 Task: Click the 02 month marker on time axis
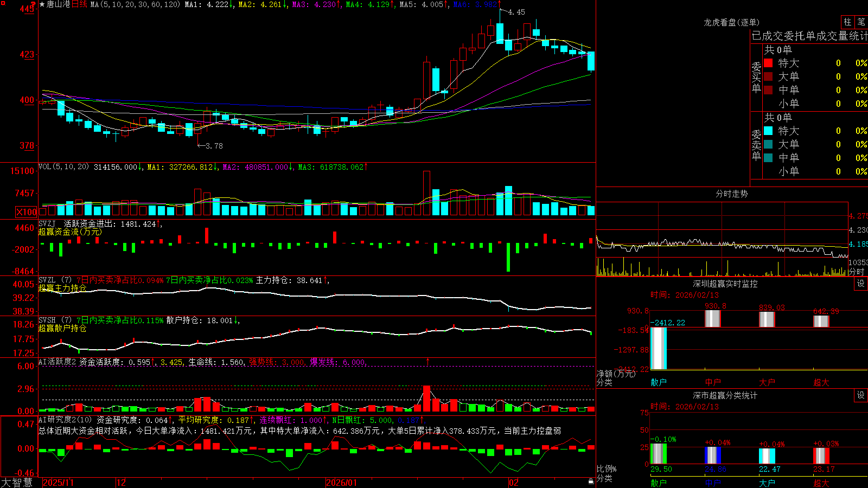click(514, 483)
